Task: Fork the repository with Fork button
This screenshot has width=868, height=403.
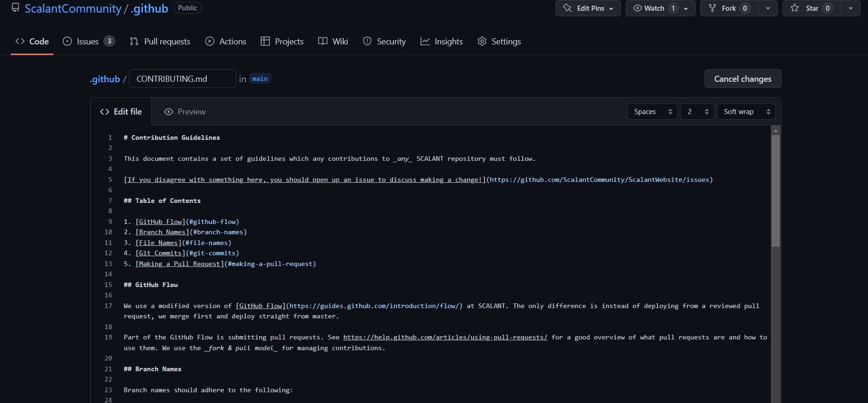Action: point(729,8)
